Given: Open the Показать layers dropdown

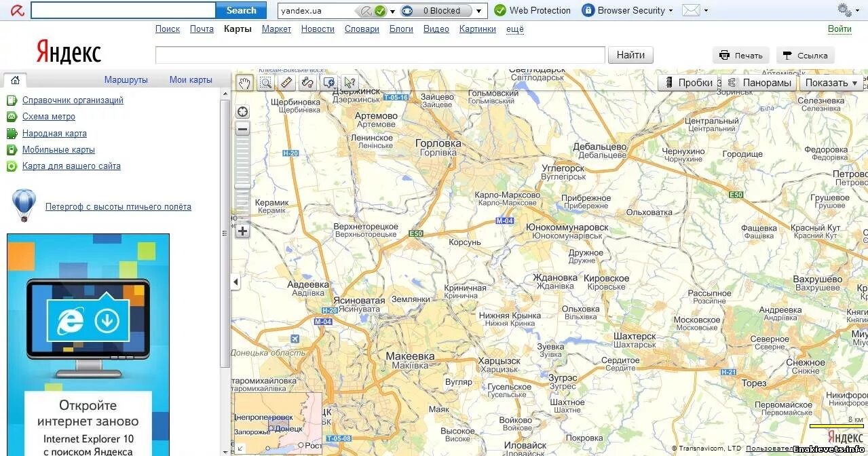Looking at the screenshot, I should pyautogui.click(x=832, y=83).
